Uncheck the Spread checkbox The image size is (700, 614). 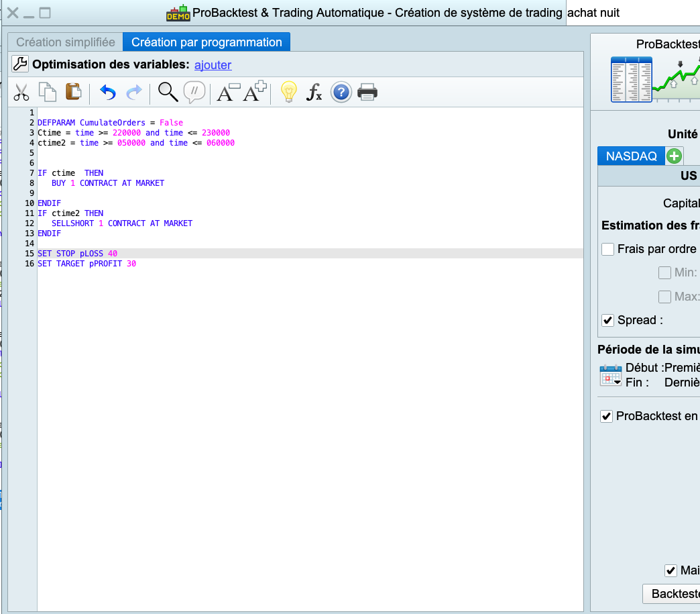pos(608,320)
